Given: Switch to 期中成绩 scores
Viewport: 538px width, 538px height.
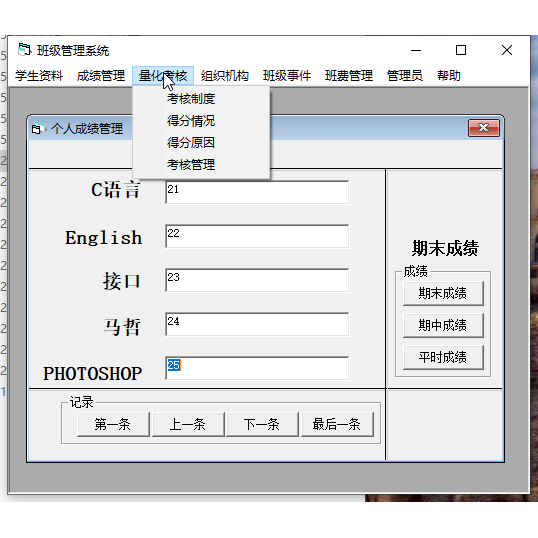Looking at the screenshot, I should [443, 325].
